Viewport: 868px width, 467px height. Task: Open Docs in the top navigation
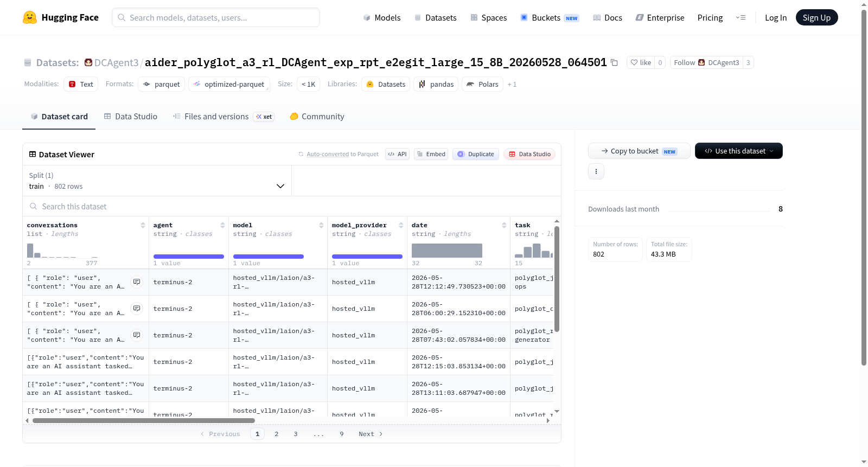tap(607, 17)
